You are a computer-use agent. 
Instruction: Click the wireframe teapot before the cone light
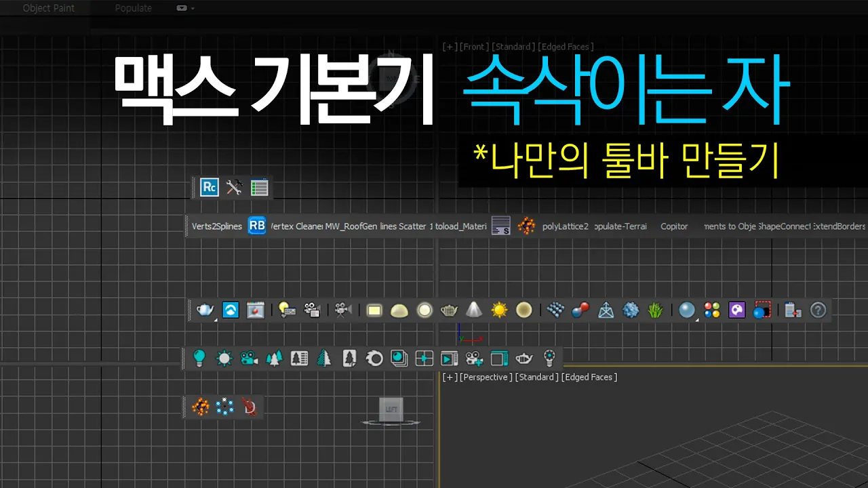click(x=449, y=310)
